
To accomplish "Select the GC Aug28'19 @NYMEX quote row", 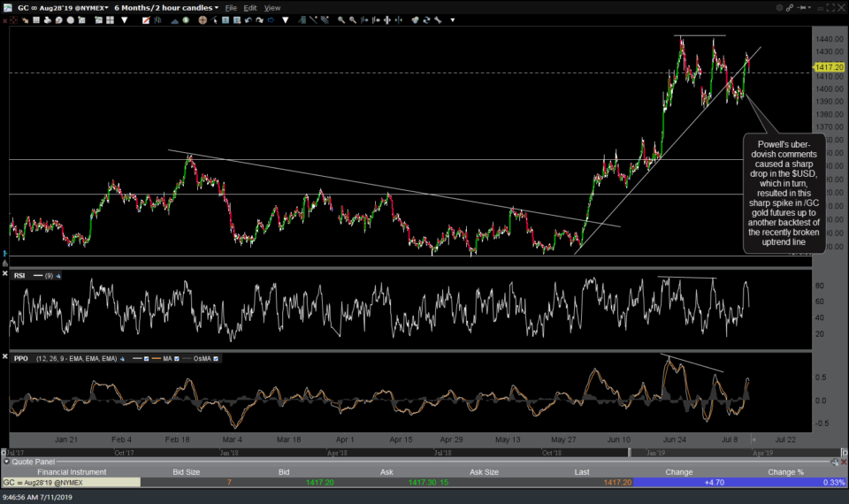I will coord(424,483).
